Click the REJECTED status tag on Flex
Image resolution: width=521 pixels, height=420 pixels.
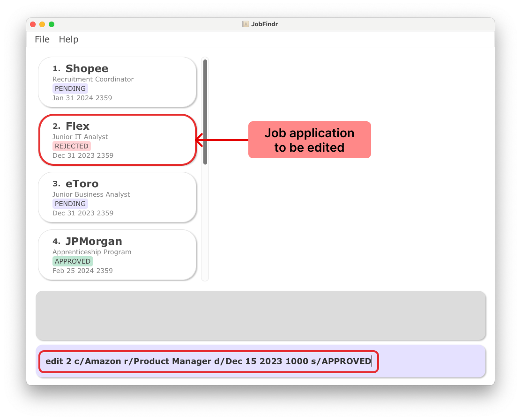[71, 146]
